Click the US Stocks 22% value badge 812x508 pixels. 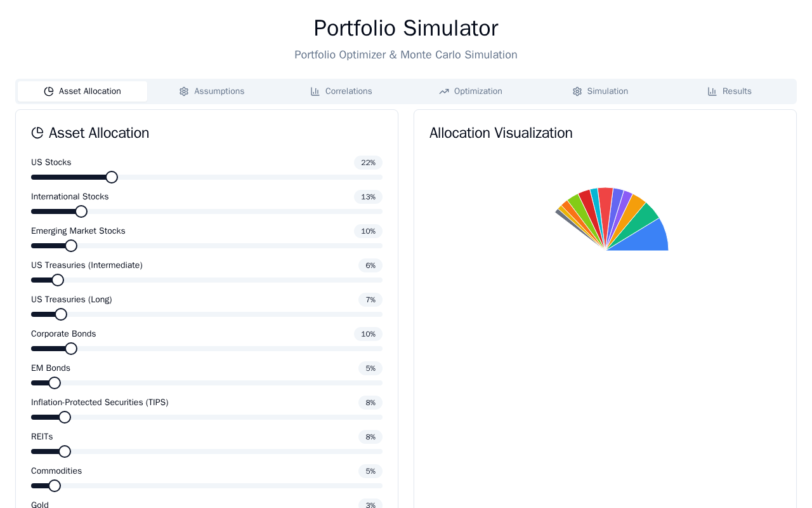(x=368, y=163)
